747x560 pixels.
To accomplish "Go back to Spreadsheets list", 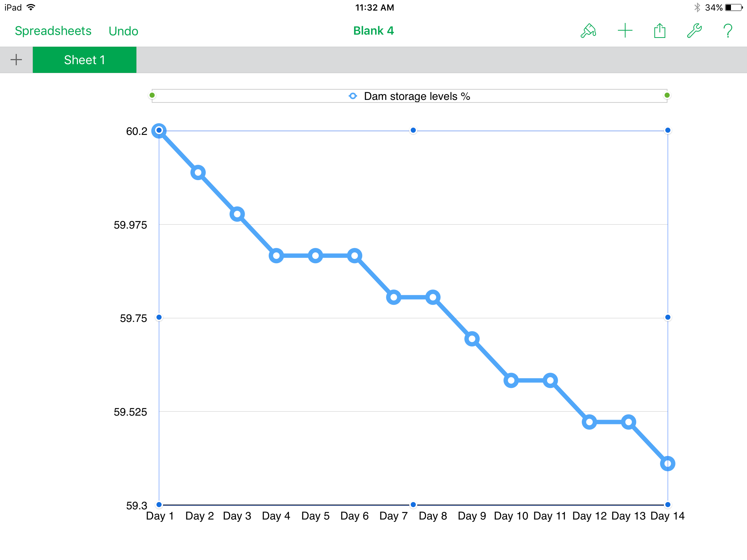I will click(53, 31).
